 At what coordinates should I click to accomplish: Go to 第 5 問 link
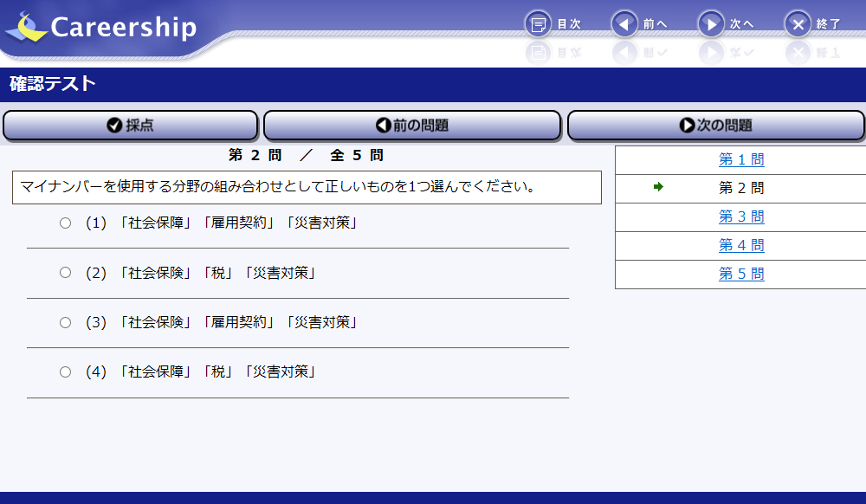741,274
